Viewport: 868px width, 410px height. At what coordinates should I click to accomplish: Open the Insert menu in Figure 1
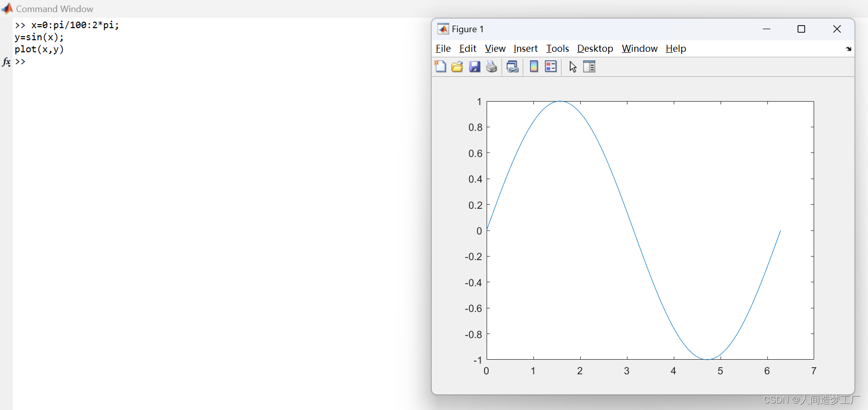pos(526,49)
